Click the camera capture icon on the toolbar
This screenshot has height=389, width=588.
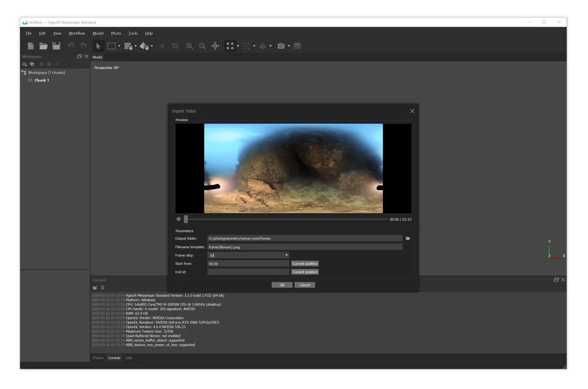click(x=281, y=46)
